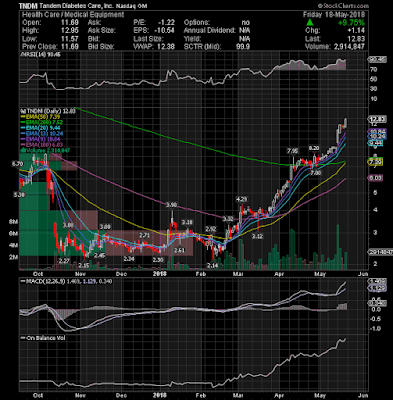Image resolution: width=393 pixels, height=400 pixels.
Task: Click the 2.71 December price annotation
Action: pyautogui.click(x=144, y=235)
